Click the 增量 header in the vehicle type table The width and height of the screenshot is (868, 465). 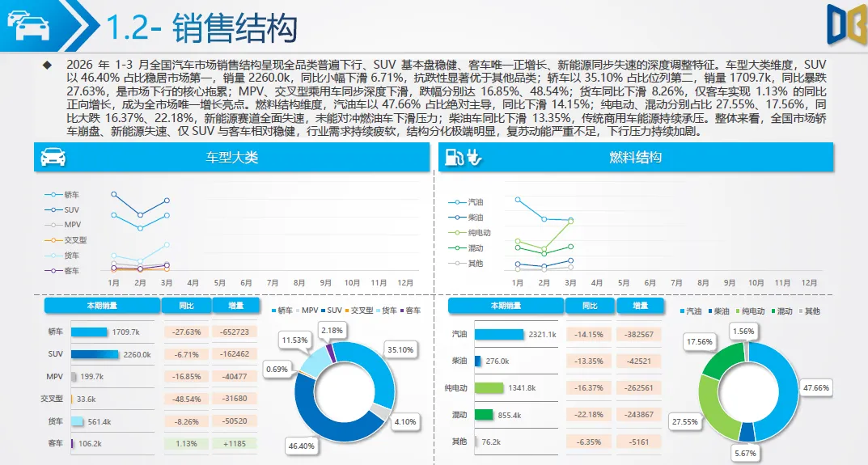point(236,306)
